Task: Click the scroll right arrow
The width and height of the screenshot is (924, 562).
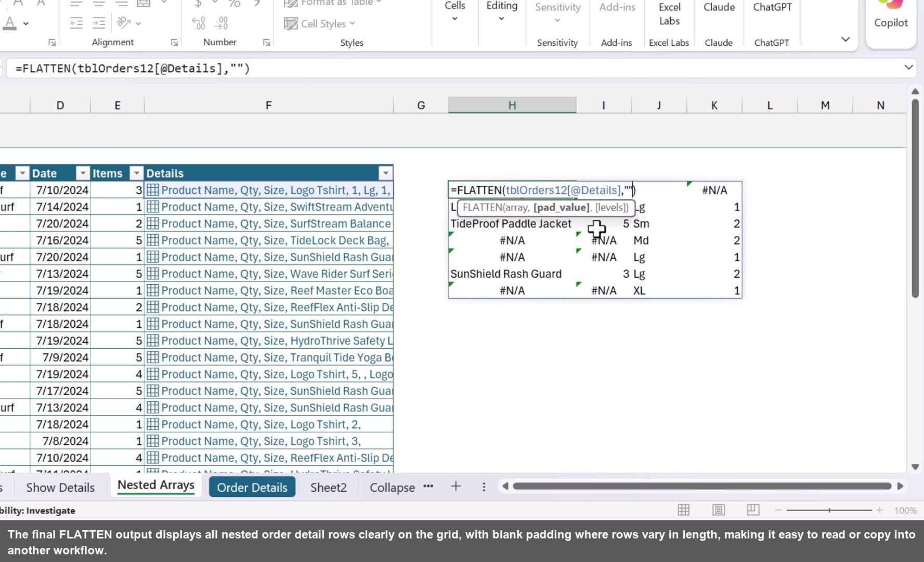Action: click(x=901, y=486)
